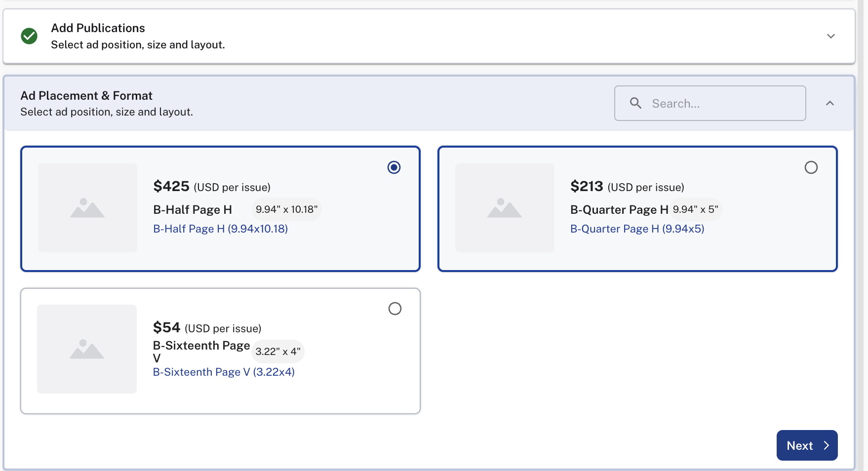Screen dimensions: 868x471
Task: Click the arrow icon inside Next button
Action: click(x=826, y=445)
